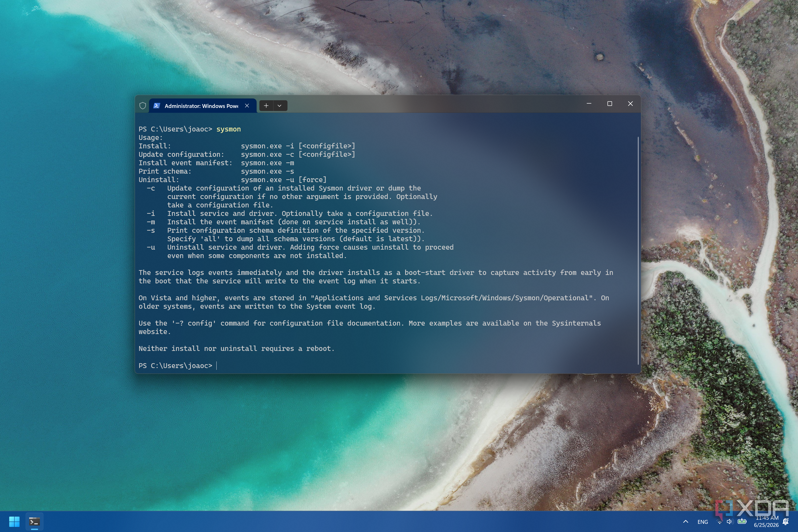Show hidden system tray icons chevron
Image resolution: width=798 pixels, height=532 pixels.
point(686,522)
